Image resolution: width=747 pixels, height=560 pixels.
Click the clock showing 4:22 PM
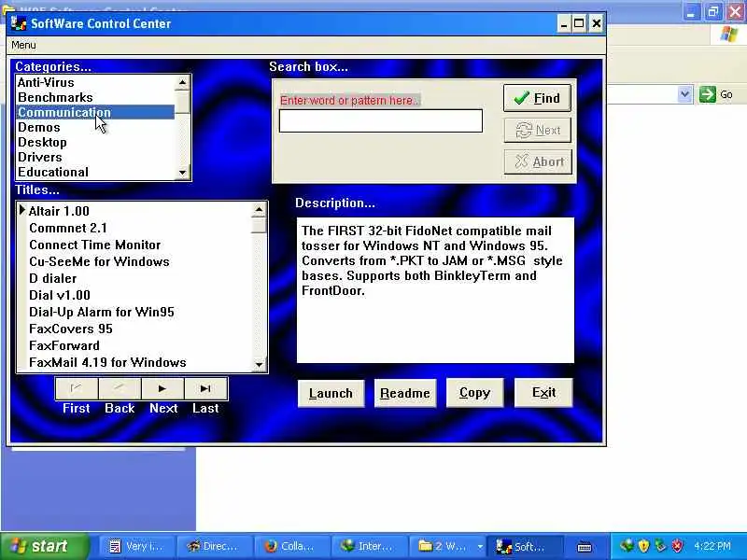pyautogui.click(x=712, y=546)
